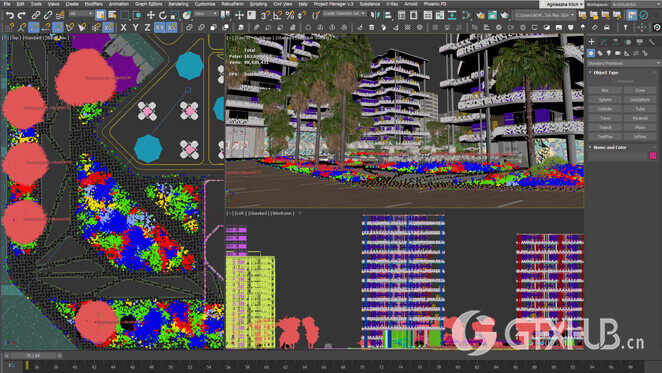The image size is (662, 373).
Task: Select Shapes category icon
Action: (600, 53)
